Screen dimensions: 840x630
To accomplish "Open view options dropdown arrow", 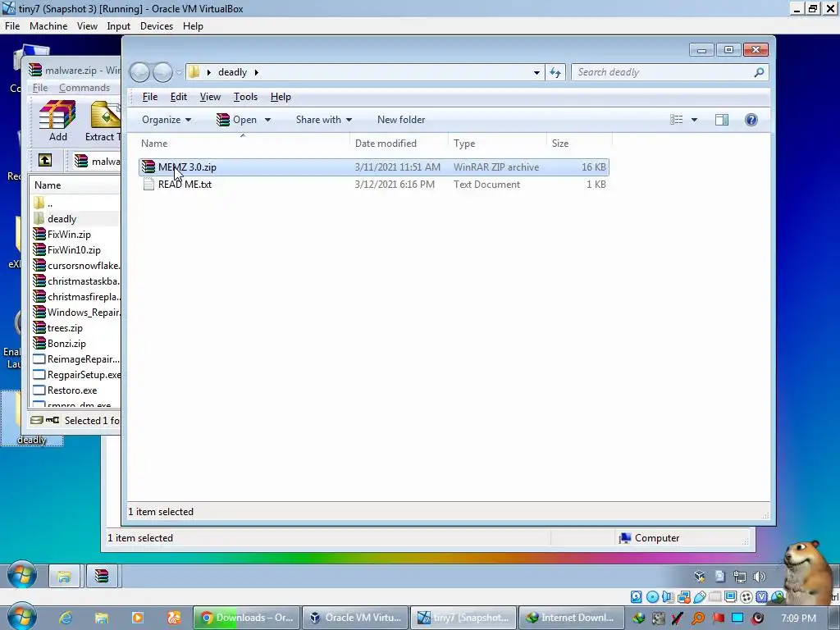I will pyautogui.click(x=694, y=120).
